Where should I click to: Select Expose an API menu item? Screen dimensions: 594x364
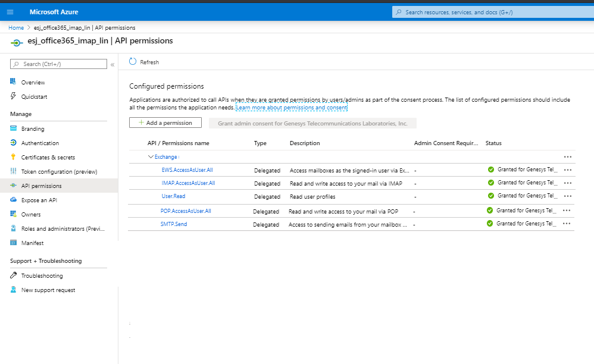[39, 200]
